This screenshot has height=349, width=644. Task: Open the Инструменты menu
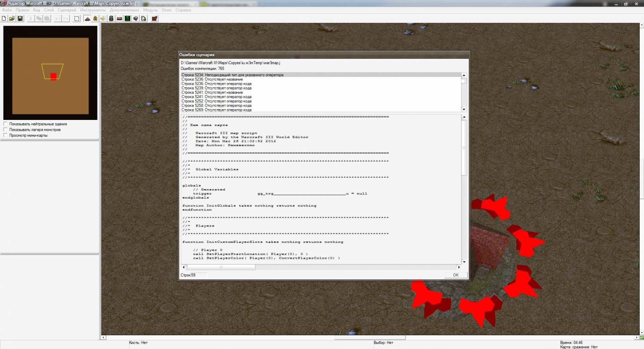point(93,10)
